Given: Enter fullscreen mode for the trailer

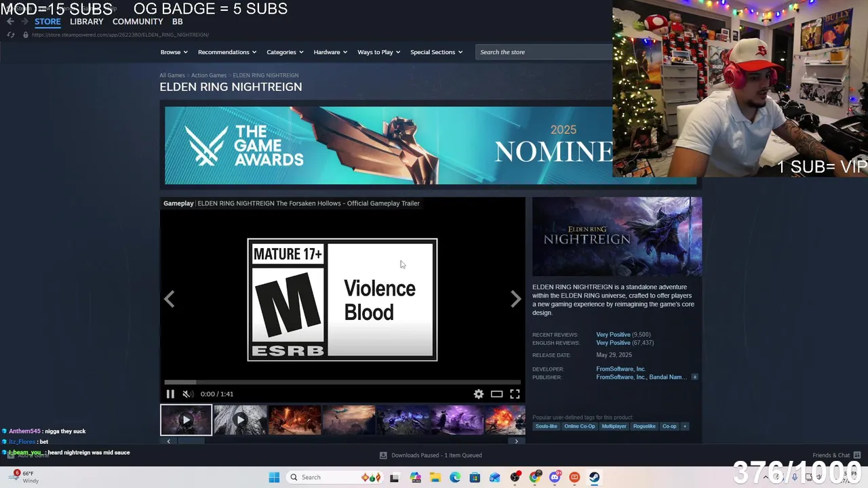Looking at the screenshot, I should [x=515, y=394].
